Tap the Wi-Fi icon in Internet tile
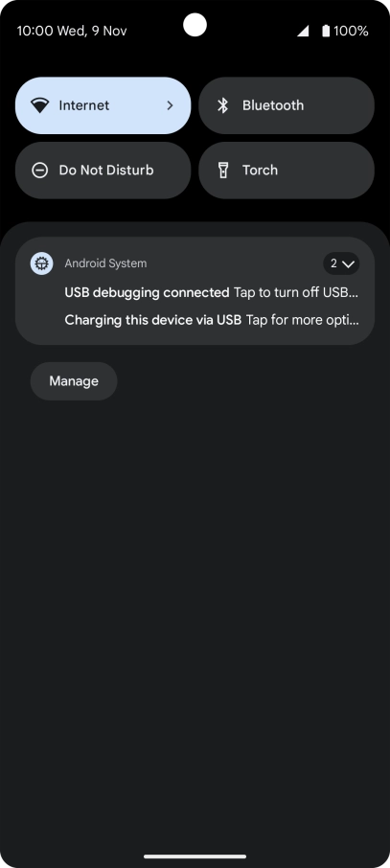390x868 pixels. point(40,105)
